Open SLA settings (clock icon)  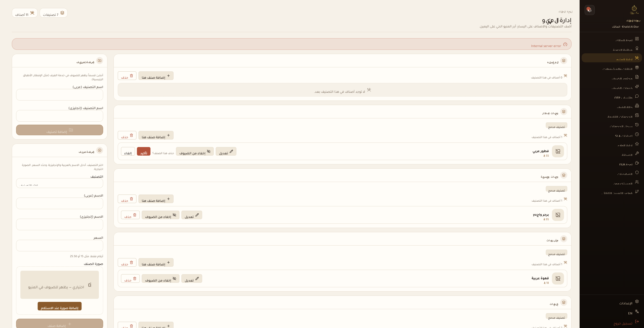(x=612, y=134)
